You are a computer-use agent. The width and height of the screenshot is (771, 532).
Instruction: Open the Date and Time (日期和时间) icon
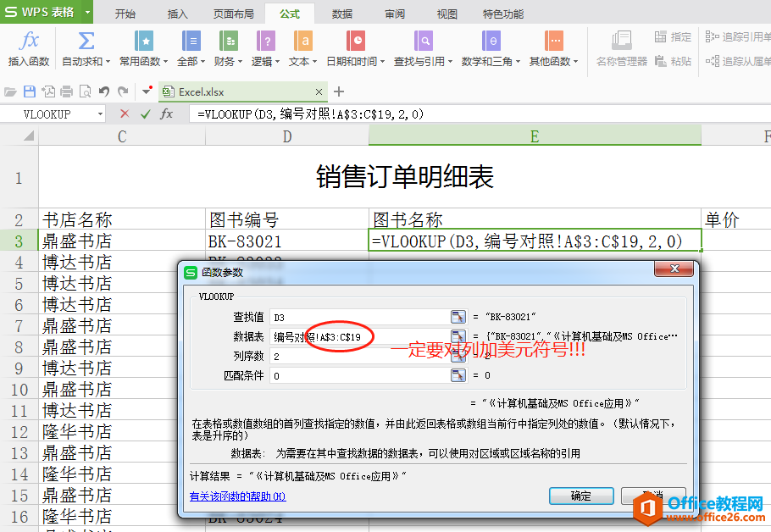356,41
